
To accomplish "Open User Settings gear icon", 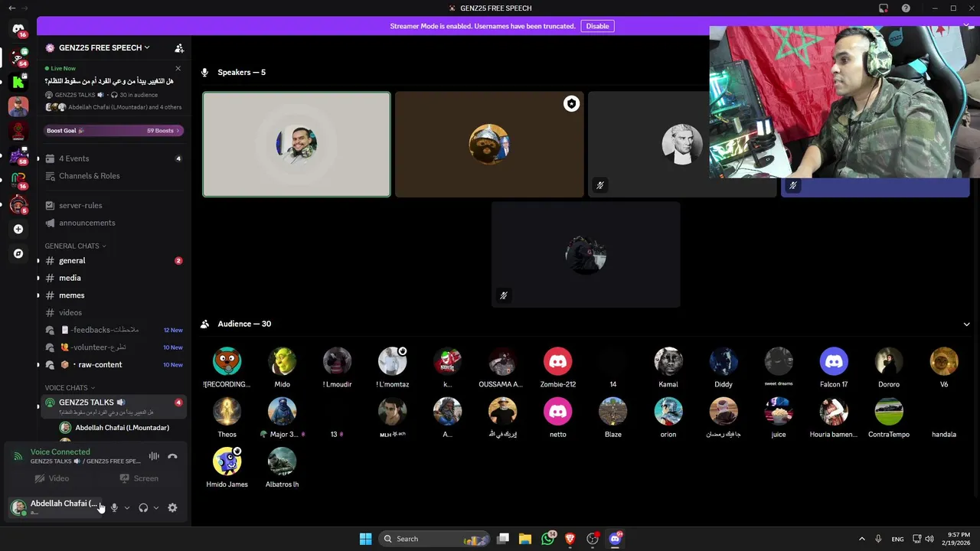I will 172,507.
